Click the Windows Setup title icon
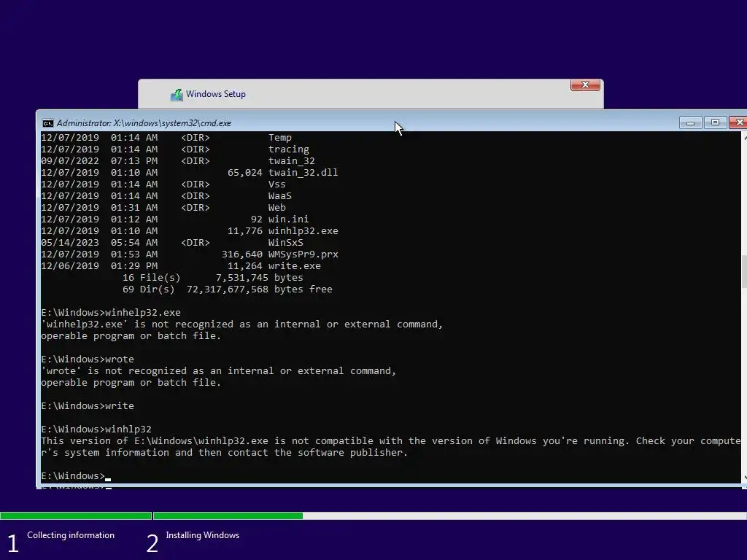Image resolution: width=747 pixels, height=560 pixels. coord(177,95)
